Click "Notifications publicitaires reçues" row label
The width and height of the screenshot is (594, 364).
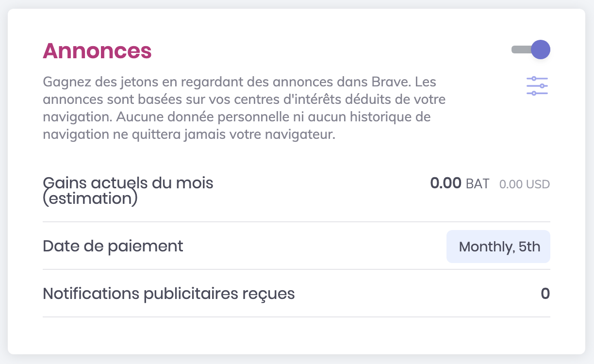click(168, 294)
